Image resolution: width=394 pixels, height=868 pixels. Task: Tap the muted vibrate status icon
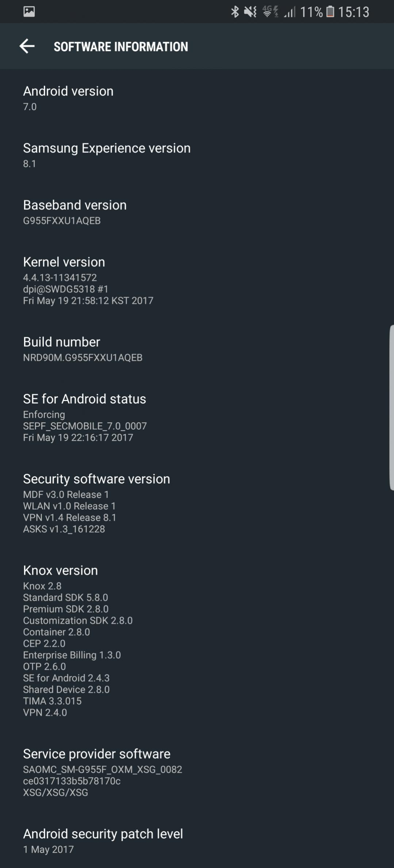250,12
